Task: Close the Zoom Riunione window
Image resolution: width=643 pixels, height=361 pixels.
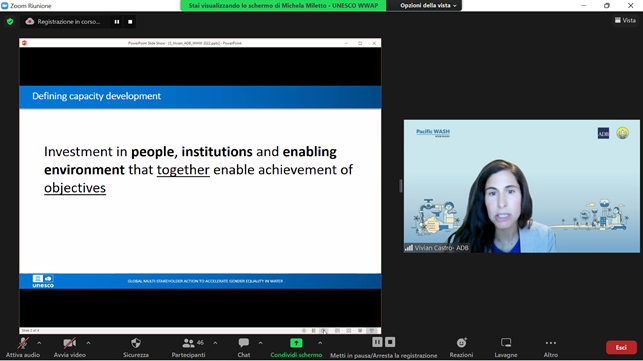Action: pos(630,5)
